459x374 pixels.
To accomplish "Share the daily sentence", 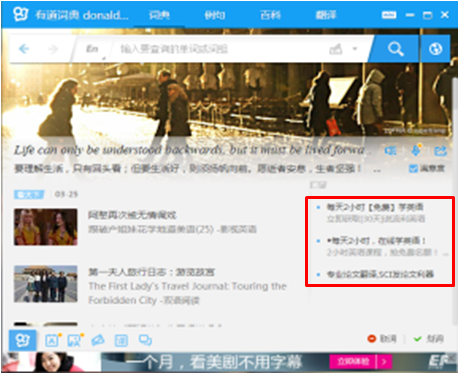I will (441, 151).
